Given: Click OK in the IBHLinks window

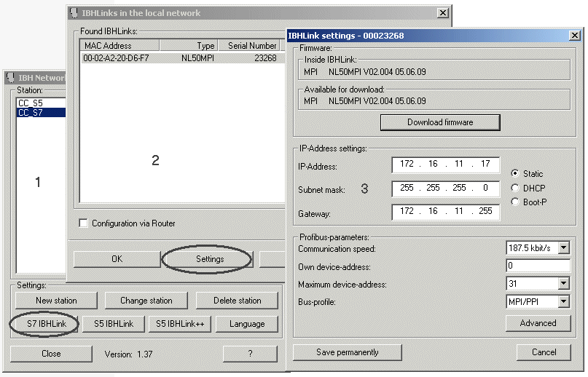Looking at the screenshot, I should pyautogui.click(x=117, y=259).
